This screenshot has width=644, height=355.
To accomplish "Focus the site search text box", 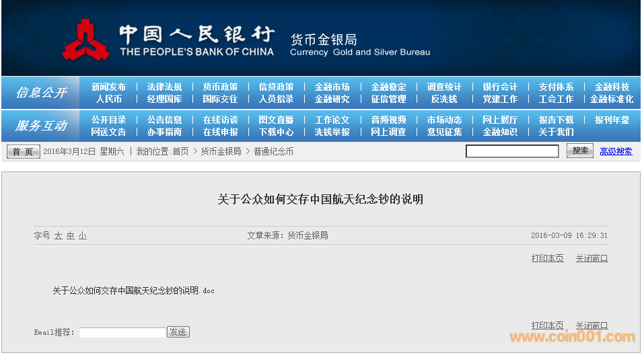I will (512, 152).
